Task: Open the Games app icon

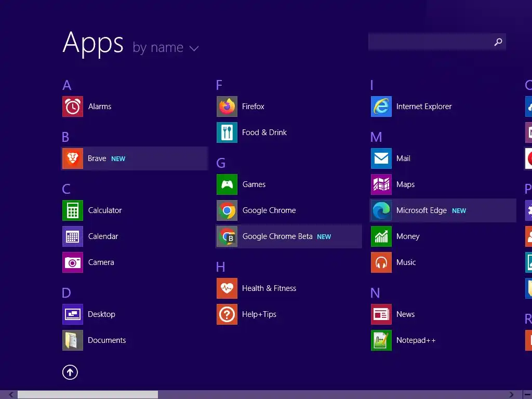Action: [227, 184]
